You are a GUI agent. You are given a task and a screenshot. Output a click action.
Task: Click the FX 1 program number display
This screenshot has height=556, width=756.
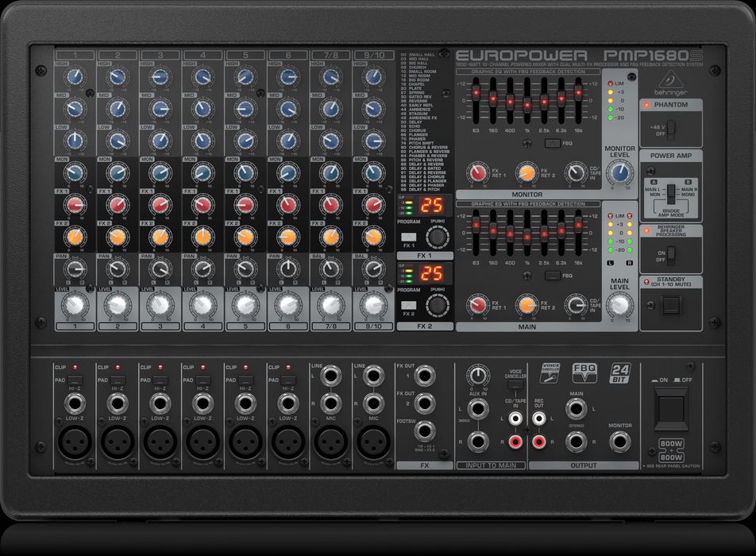click(432, 206)
